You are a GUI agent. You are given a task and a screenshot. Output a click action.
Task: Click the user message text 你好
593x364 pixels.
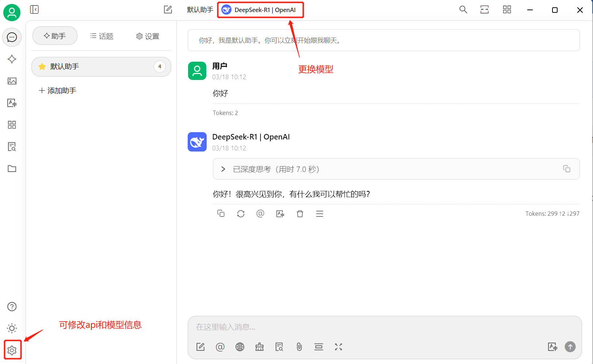point(221,93)
